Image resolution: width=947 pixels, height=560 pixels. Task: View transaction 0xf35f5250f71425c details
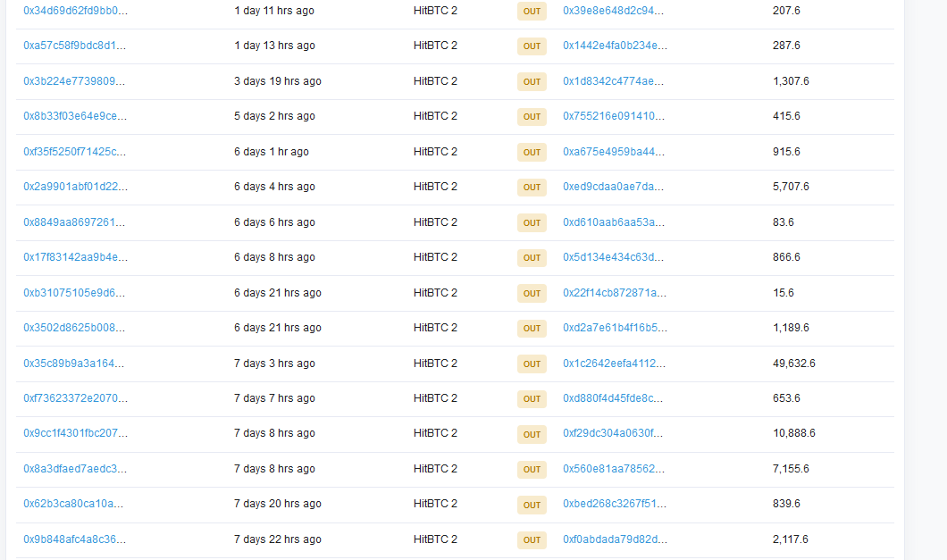(75, 152)
